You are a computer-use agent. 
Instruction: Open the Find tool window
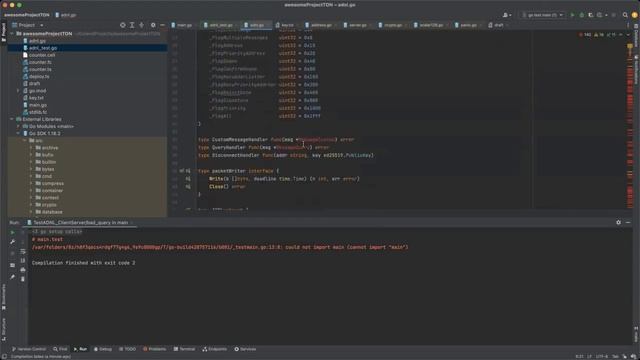coord(60,349)
